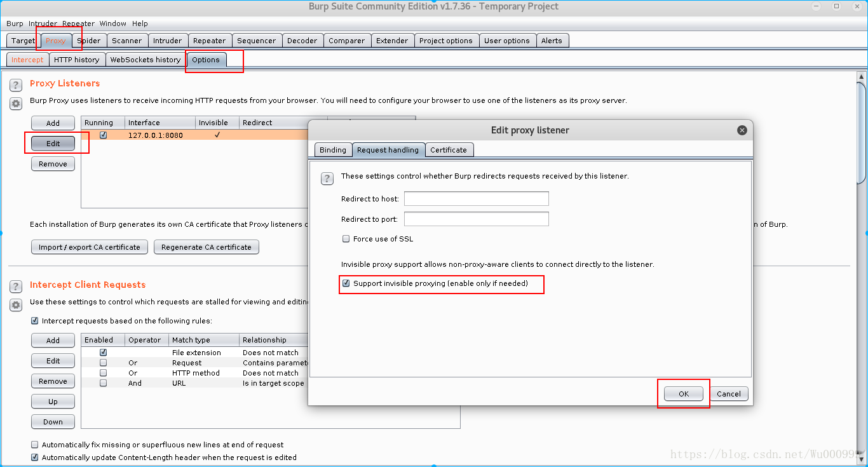The height and width of the screenshot is (467, 868).
Task: Switch to the Target tab
Action: click(x=23, y=41)
